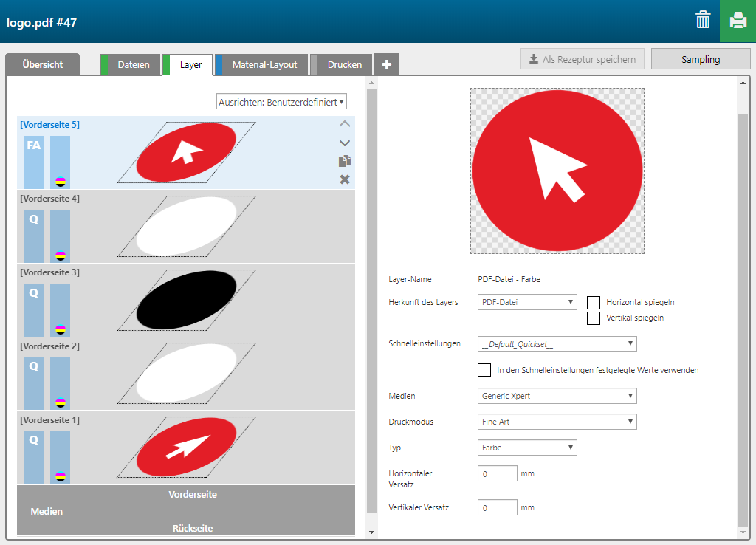
Task: Open the Medien Generic Xpert dropdown
Action: click(557, 396)
